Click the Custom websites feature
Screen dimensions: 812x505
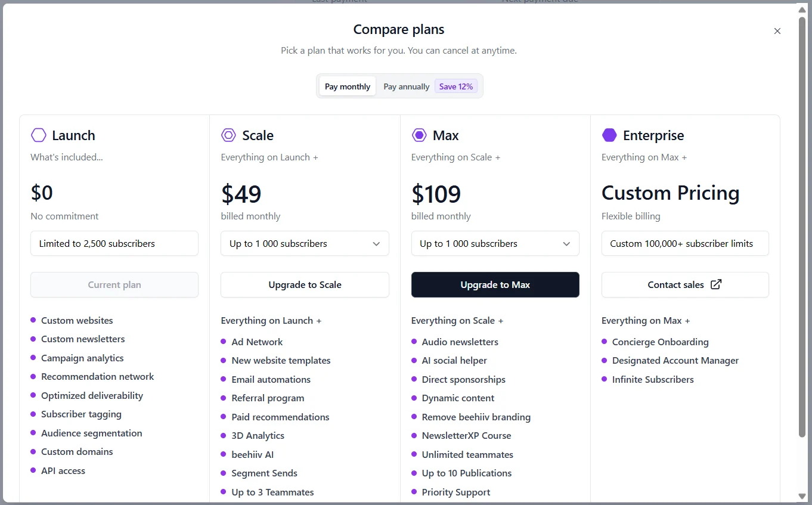77,320
